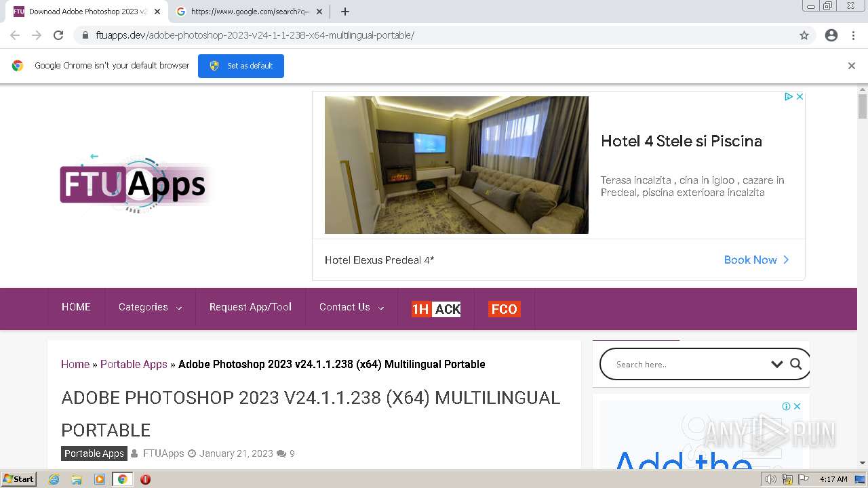The height and width of the screenshot is (488, 868).
Task: Open the 1HACK site icon in navbar
Action: pyautogui.click(x=436, y=309)
